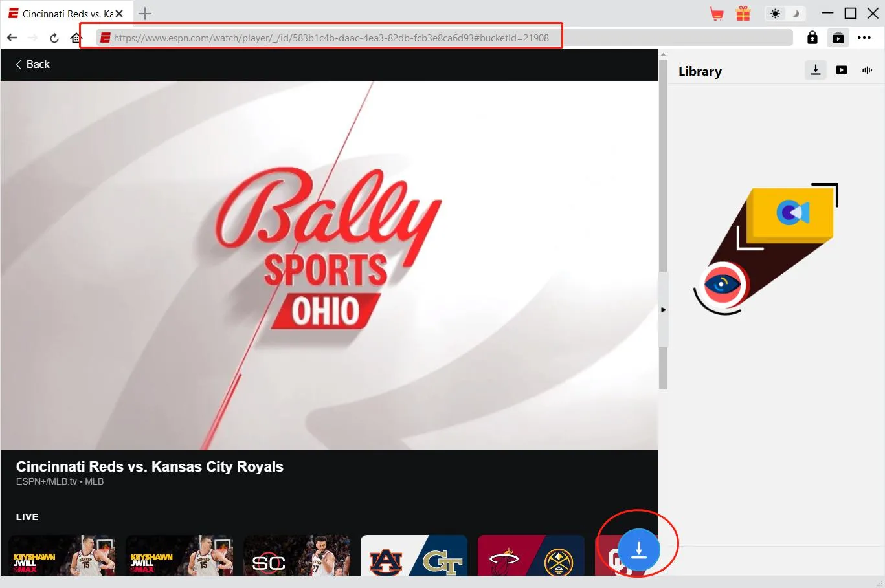The width and height of the screenshot is (885, 588).
Task: Reload the page with the refresh icon
Action: pyautogui.click(x=54, y=38)
